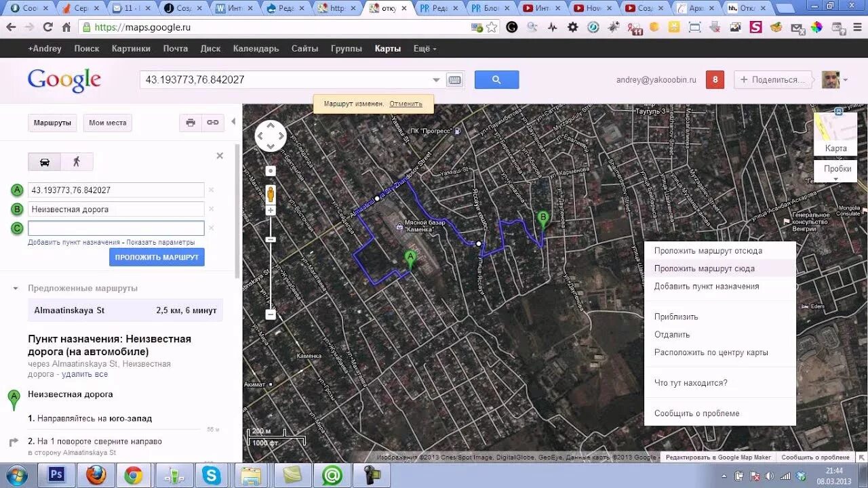This screenshot has width=868, height=488.
Task: Click the red notifications 8 badge
Action: click(x=715, y=79)
